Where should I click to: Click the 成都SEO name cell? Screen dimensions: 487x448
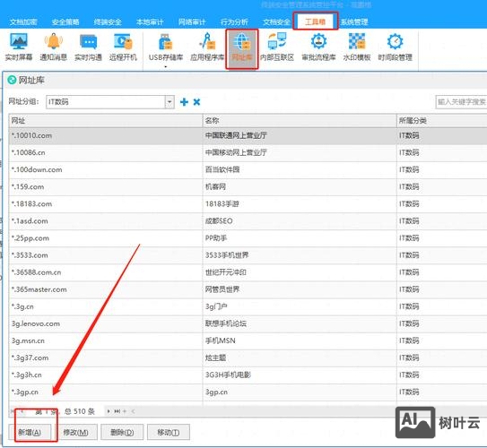[300, 221]
